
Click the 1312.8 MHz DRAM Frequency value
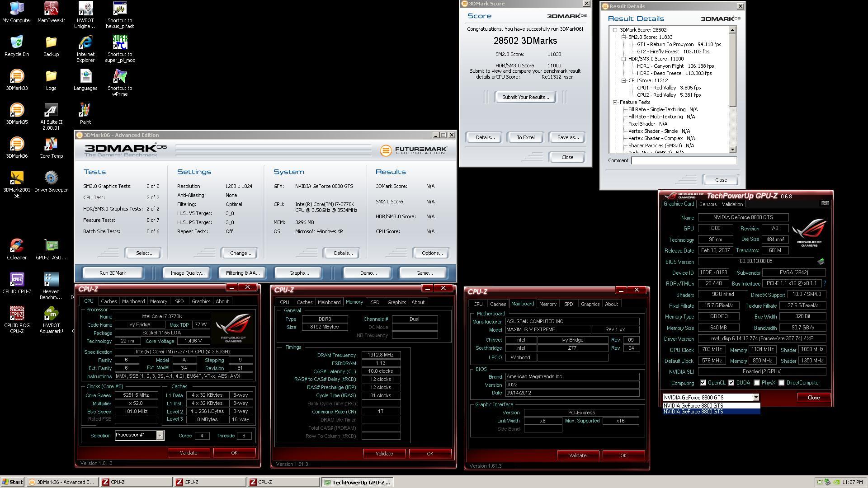pyautogui.click(x=381, y=355)
